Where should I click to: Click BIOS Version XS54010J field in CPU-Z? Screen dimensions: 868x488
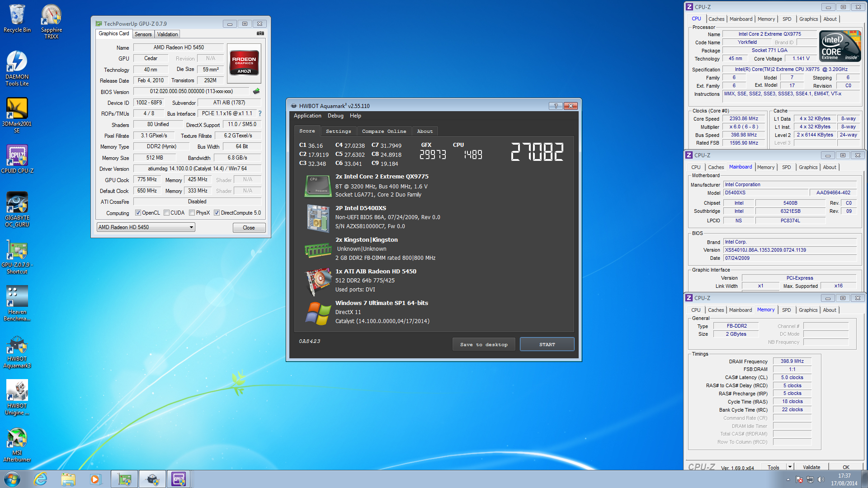click(790, 250)
